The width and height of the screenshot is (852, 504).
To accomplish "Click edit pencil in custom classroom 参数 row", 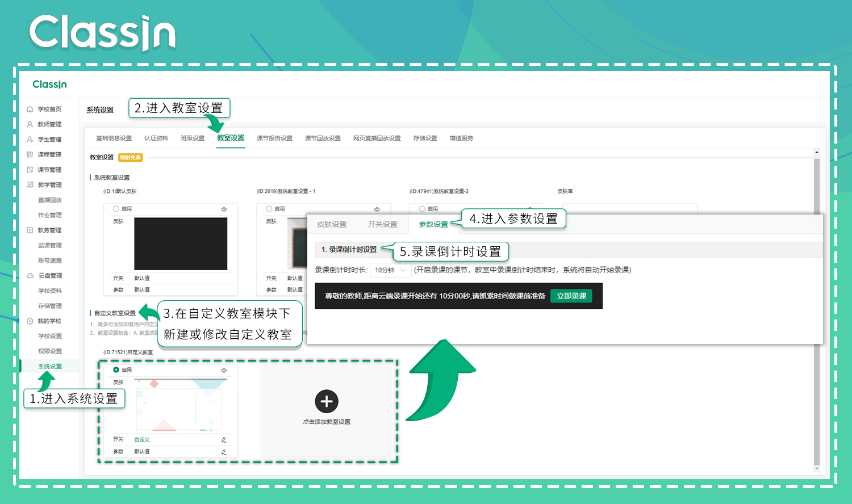I will 224,452.
